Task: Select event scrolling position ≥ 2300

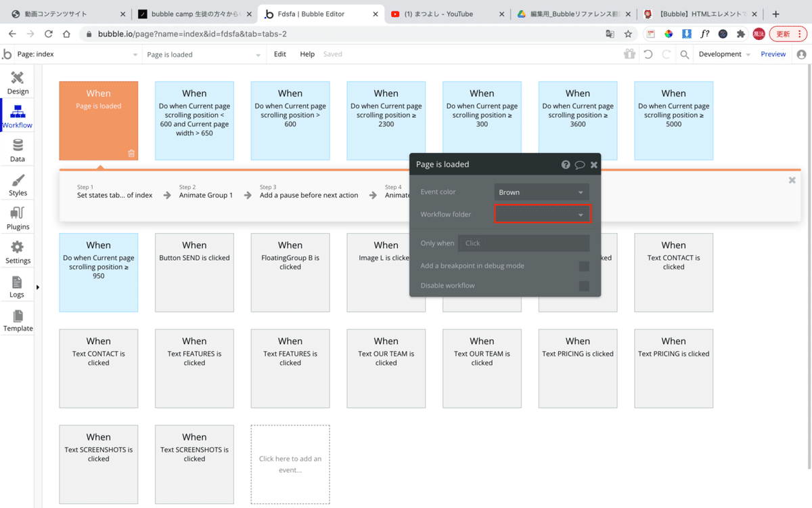Action: point(386,121)
